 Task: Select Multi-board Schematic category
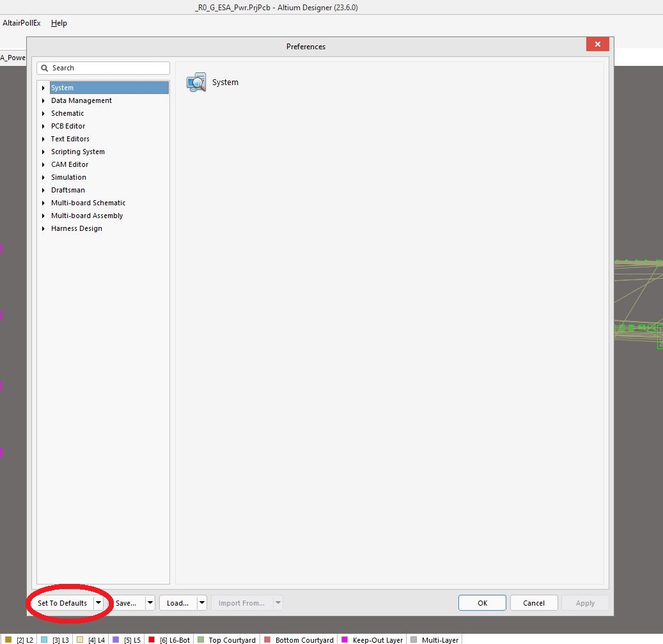(x=88, y=203)
